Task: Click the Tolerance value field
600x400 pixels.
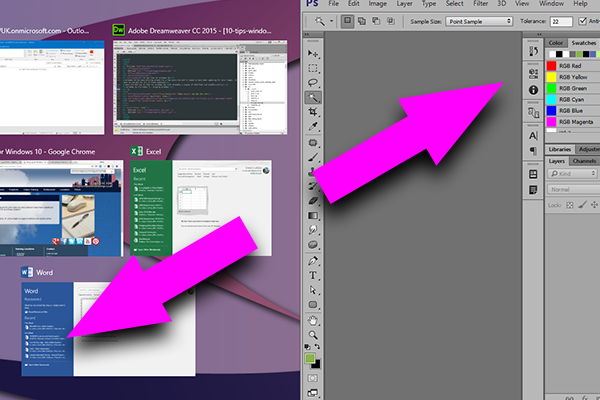Action: 561,21
